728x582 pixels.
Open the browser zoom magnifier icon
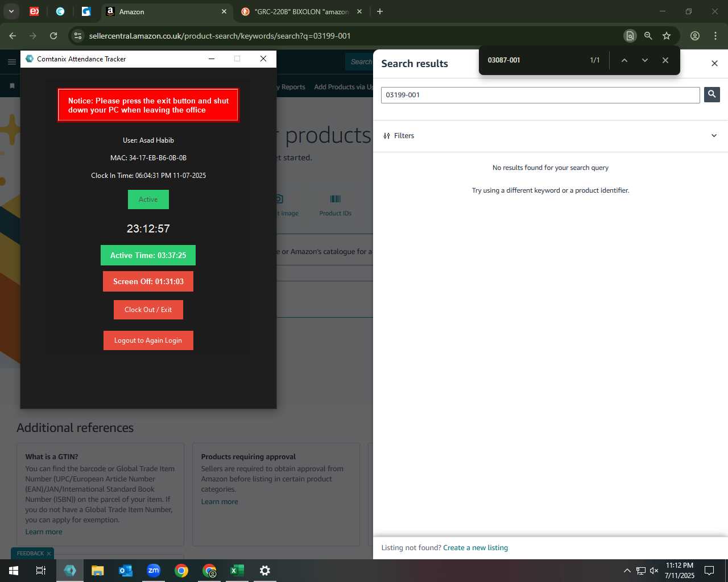tap(648, 36)
